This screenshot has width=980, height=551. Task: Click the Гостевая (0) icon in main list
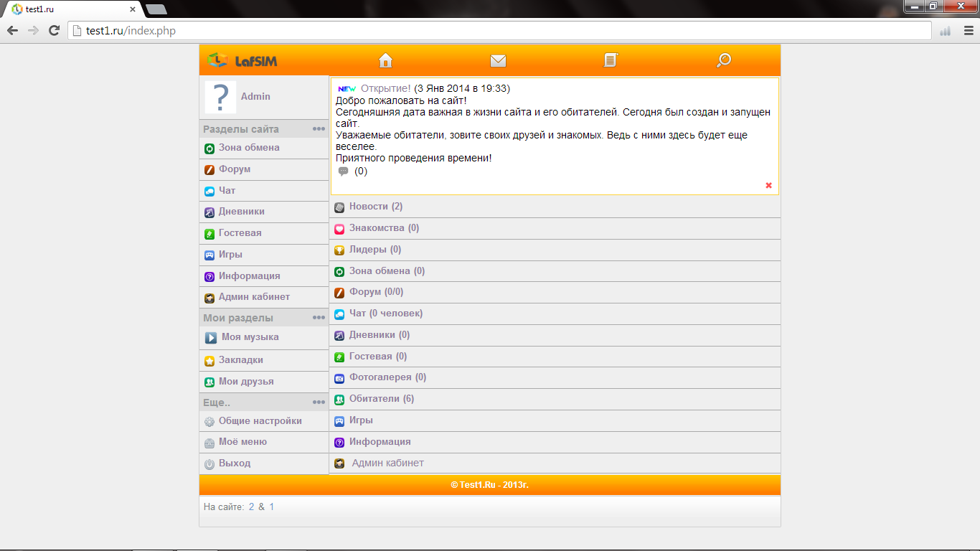tap(340, 357)
